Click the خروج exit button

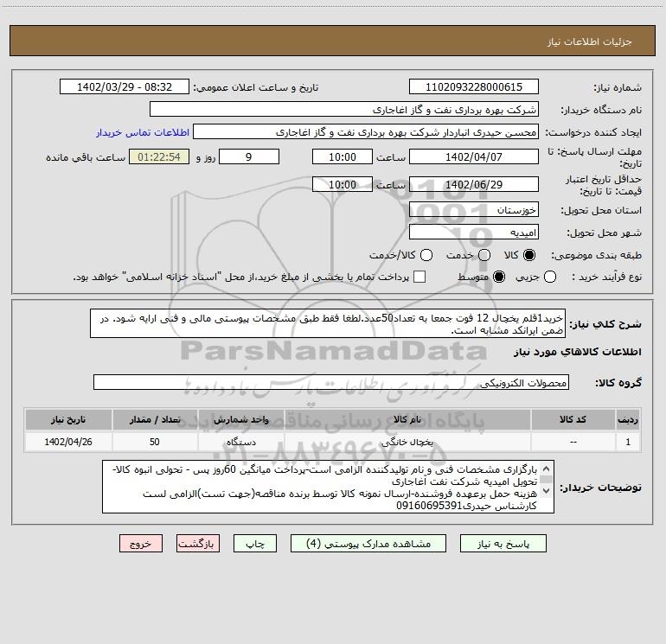point(141,544)
